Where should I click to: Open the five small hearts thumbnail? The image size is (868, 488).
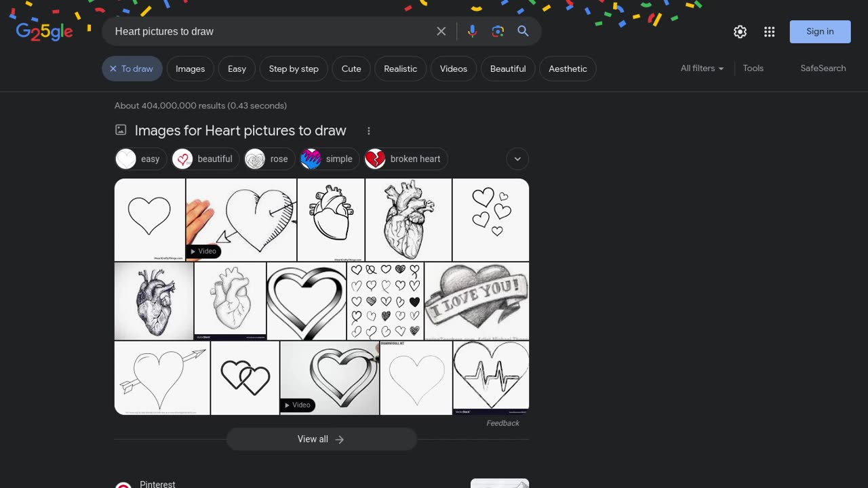[x=491, y=220]
